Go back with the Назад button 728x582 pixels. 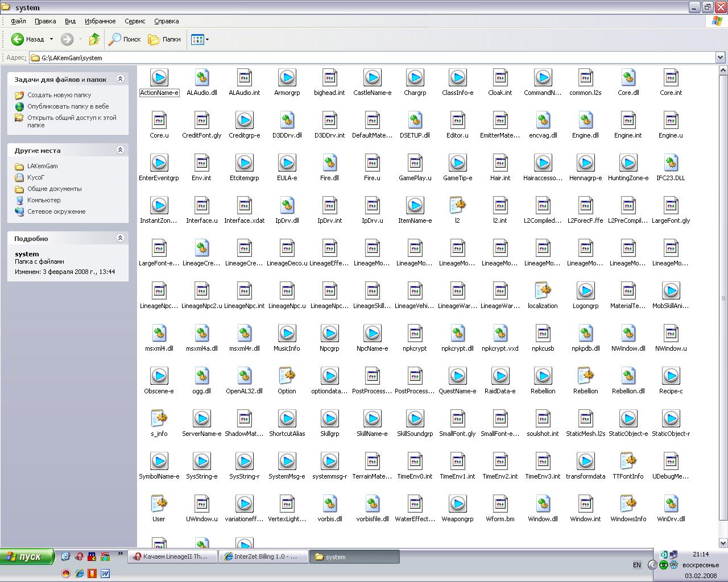pos(28,39)
